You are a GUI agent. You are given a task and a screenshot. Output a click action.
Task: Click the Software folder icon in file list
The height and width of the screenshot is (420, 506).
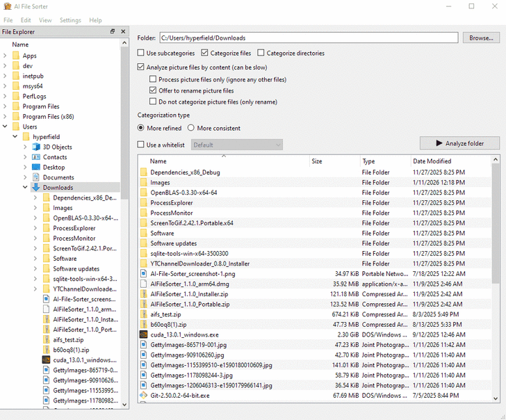click(144, 233)
